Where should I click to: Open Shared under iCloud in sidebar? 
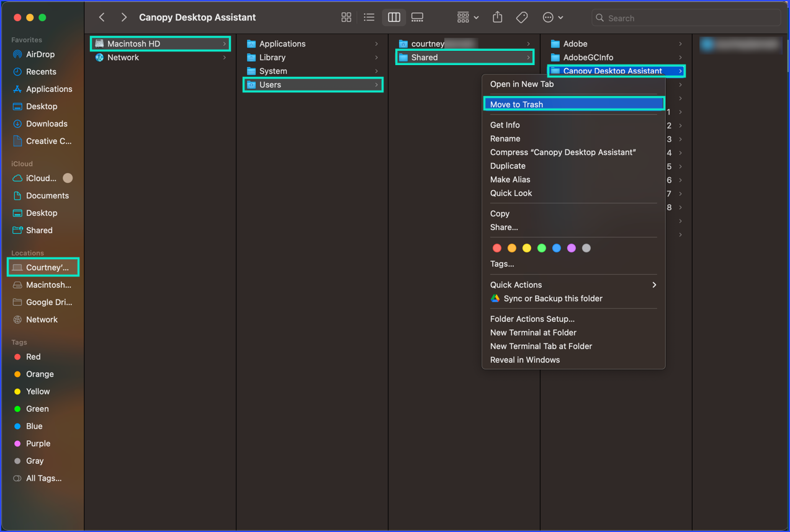pyautogui.click(x=39, y=231)
